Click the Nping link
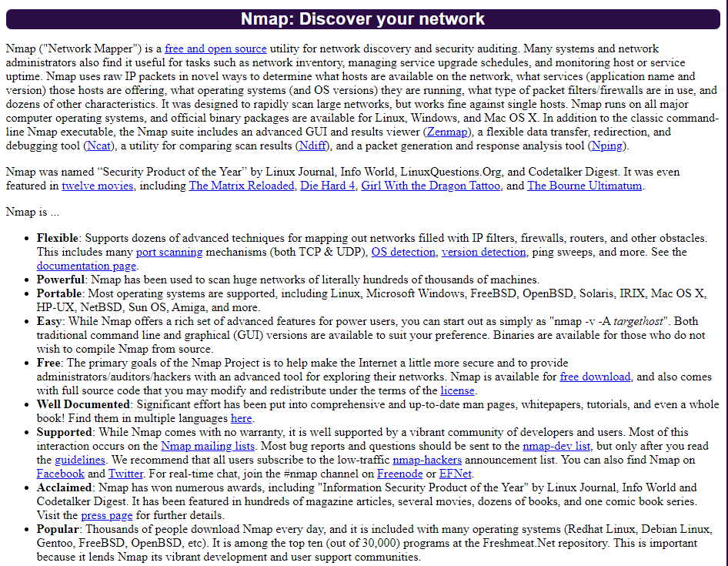728x566 pixels. pos(607,146)
